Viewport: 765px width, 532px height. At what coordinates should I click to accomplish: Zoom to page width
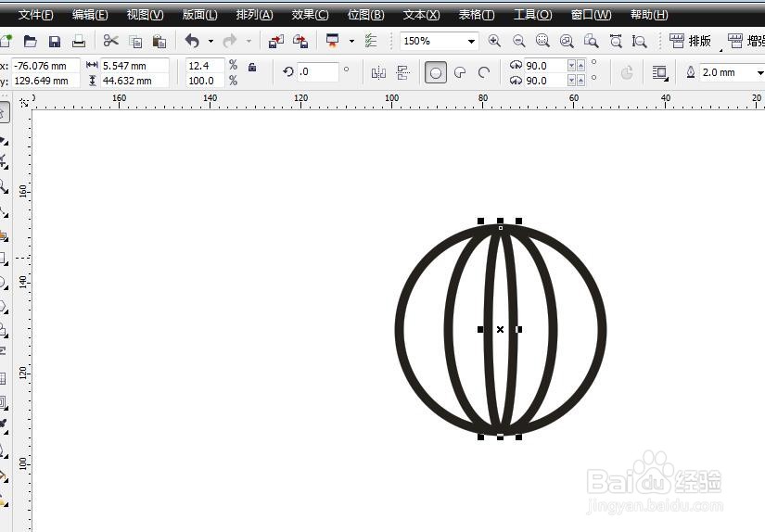point(616,41)
